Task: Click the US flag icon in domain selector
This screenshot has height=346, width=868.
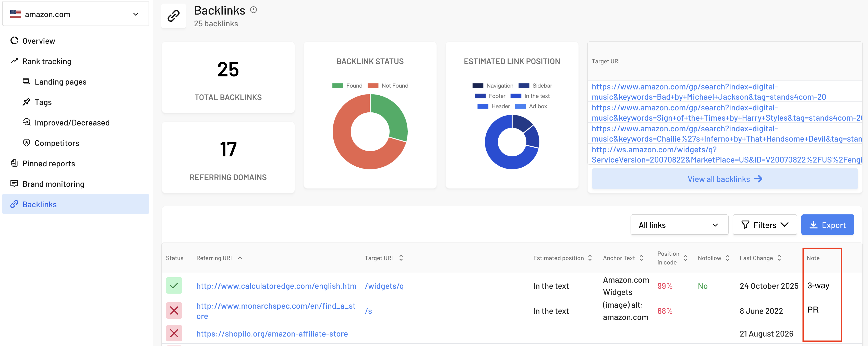Action: [x=16, y=14]
